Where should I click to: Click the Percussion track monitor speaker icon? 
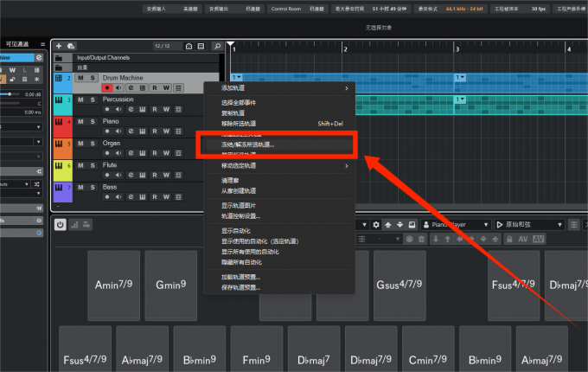118,110
